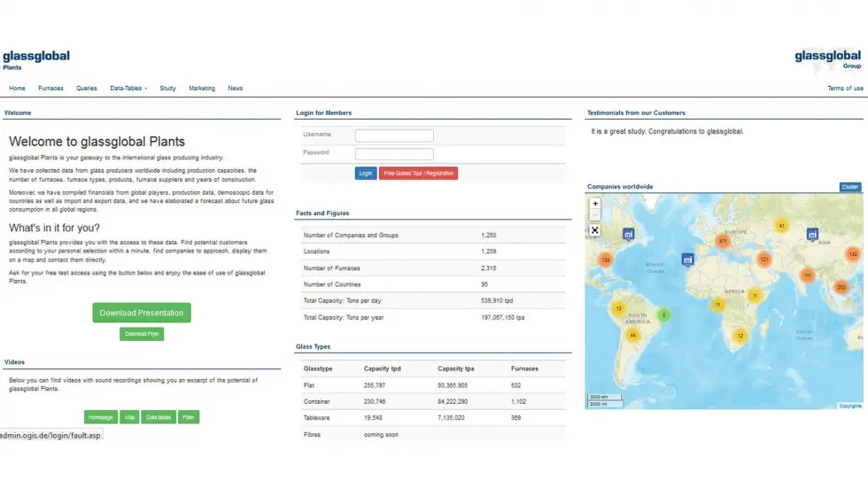Open the 11 cluster in West Africa
Image resolution: width=868 pixels, height=496 pixels.
(717, 305)
